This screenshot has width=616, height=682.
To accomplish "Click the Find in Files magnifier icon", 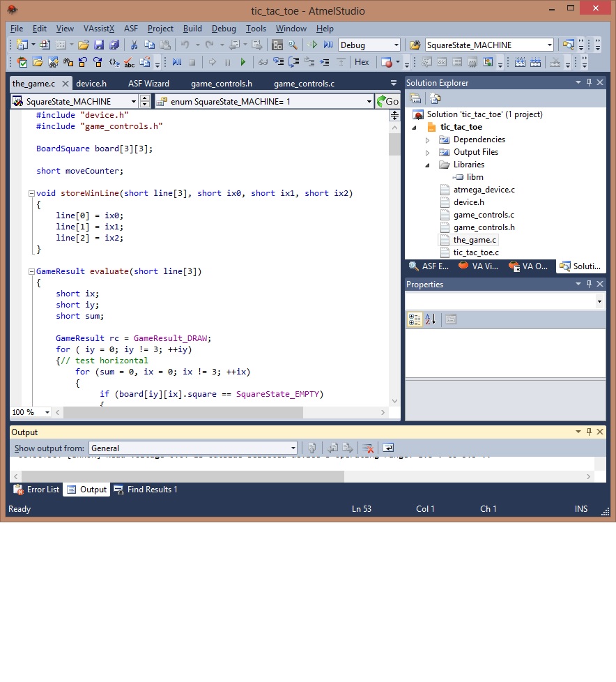I will [x=293, y=45].
